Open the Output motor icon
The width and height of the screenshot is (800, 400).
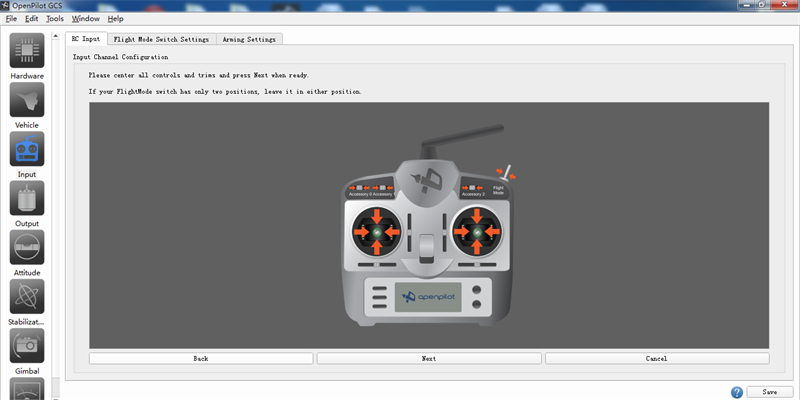[x=27, y=198]
